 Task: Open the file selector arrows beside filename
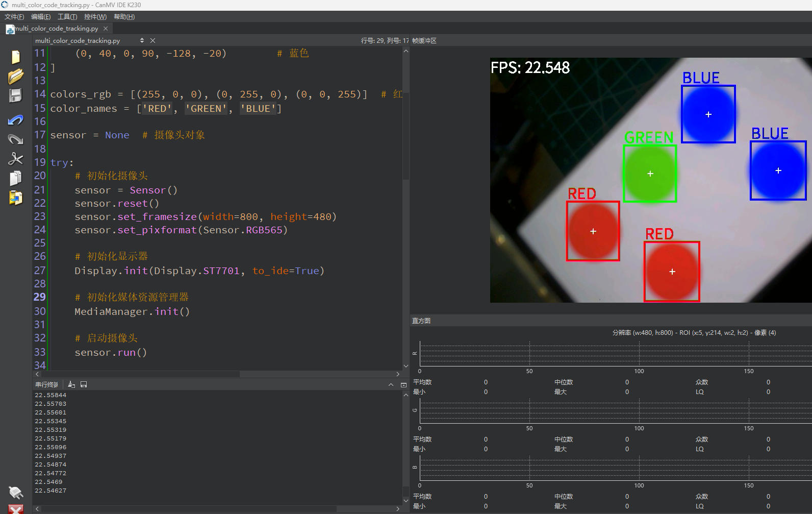142,40
